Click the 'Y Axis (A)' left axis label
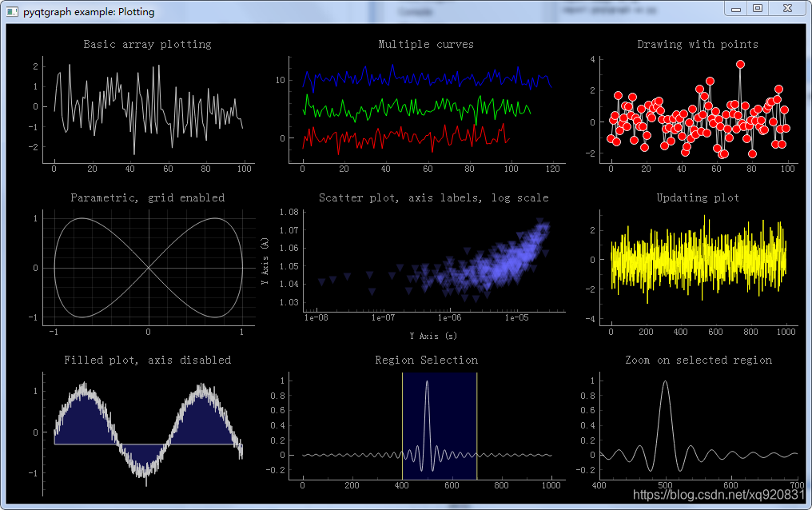The image size is (812, 510). point(265,261)
